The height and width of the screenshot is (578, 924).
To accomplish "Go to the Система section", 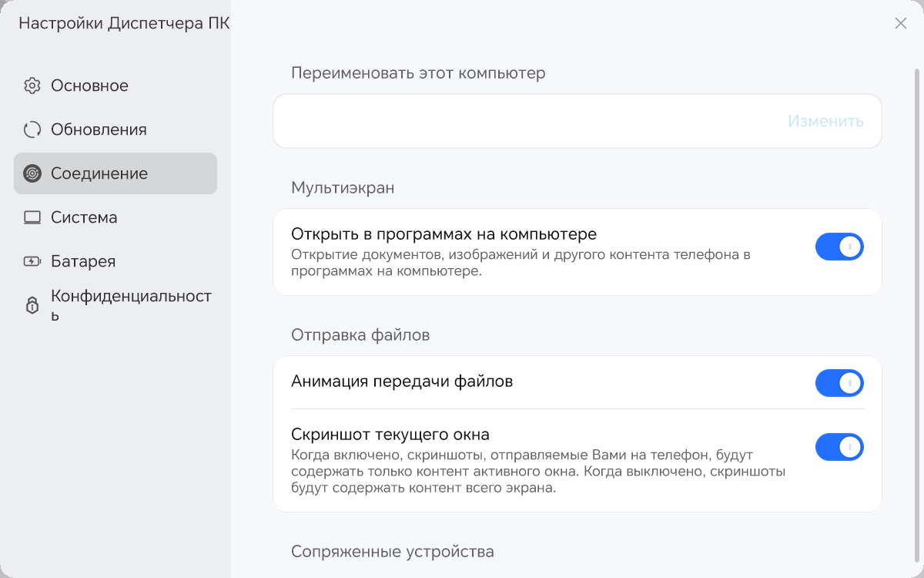I will click(84, 217).
